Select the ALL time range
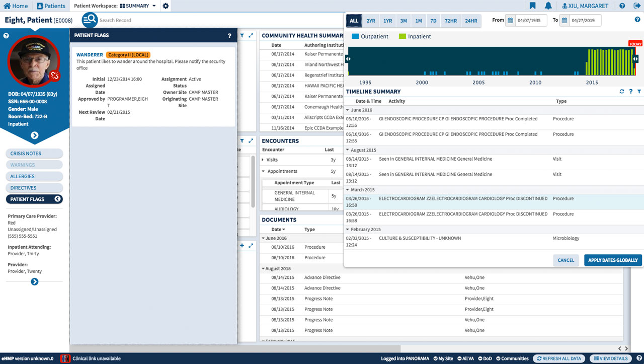This screenshot has height=364, width=644. point(354,21)
